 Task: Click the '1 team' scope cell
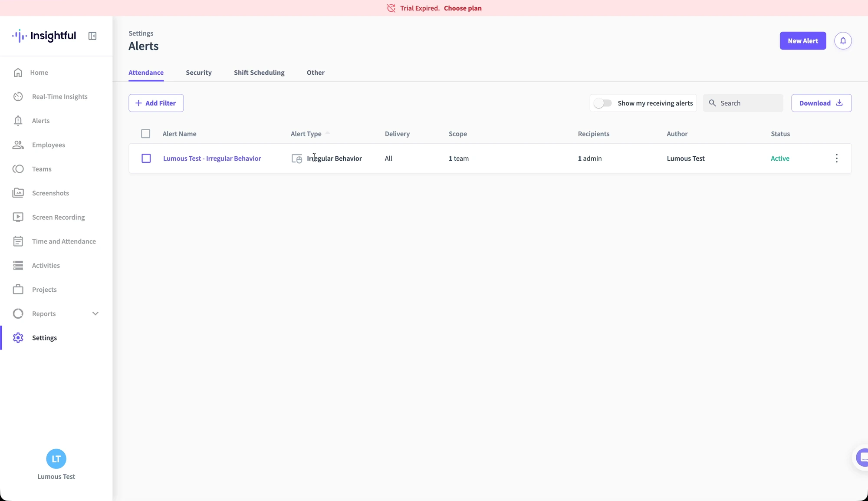tap(459, 158)
